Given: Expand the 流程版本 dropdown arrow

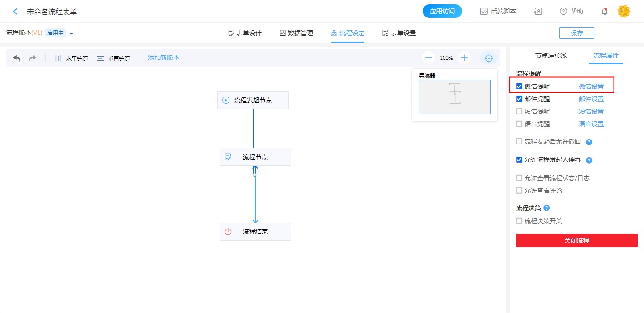Looking at the screenshot, I should point(72,34).
